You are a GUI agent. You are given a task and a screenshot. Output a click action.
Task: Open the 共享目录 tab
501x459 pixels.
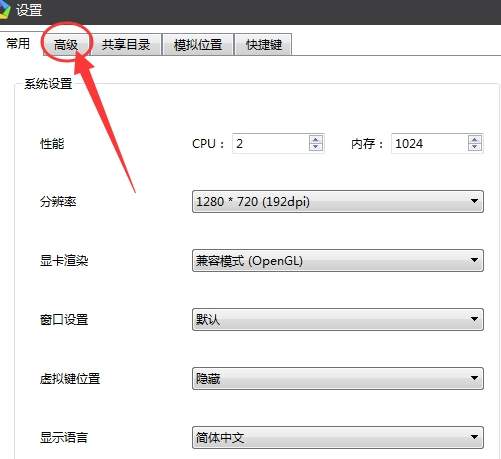tap(126, 44)
